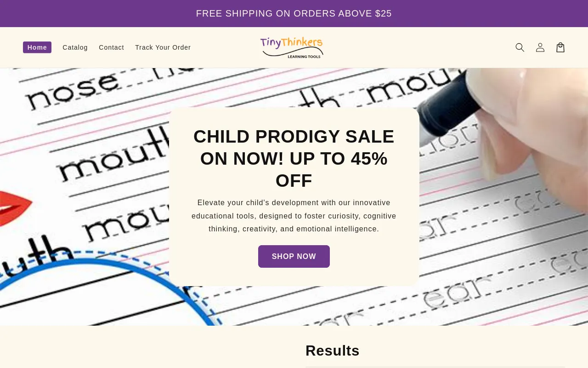Open the Contact menu link

click(x=111, y=47)
